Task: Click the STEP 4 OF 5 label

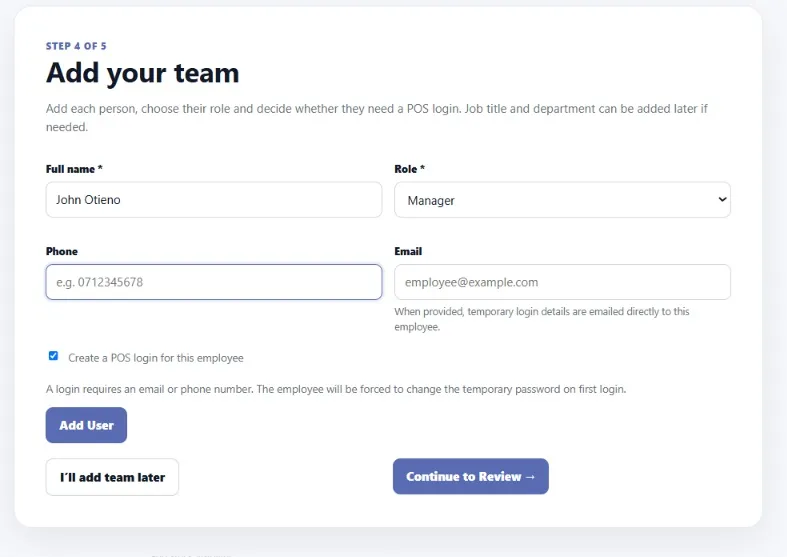Action: click(x=76, y=46)
